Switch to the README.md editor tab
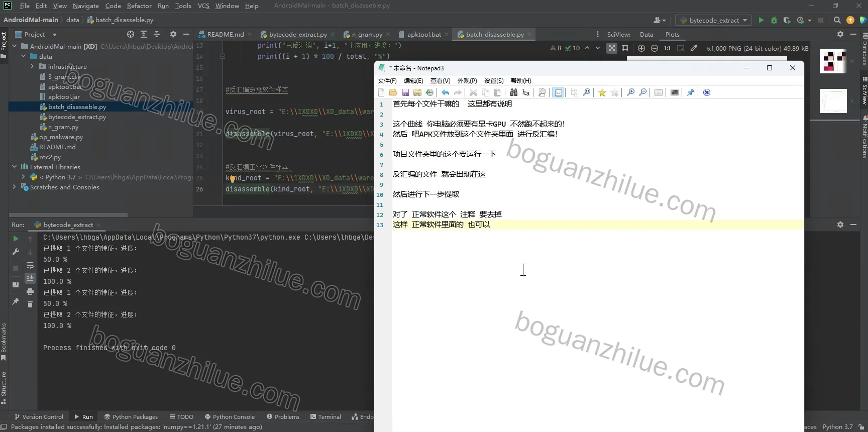 [225, 35]
